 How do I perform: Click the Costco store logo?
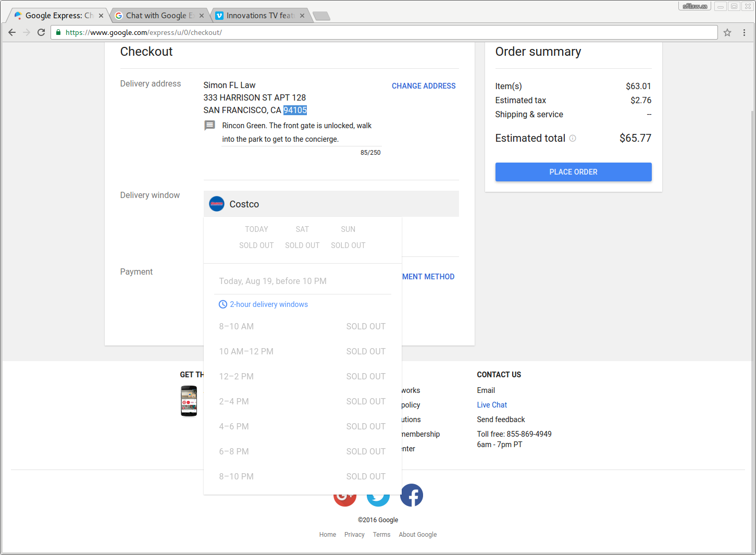217,204
